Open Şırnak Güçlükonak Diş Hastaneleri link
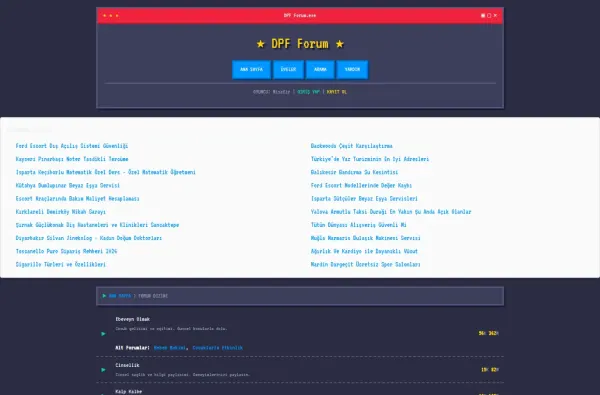Viewport: 600px width, 395px height. click(97, 225)
